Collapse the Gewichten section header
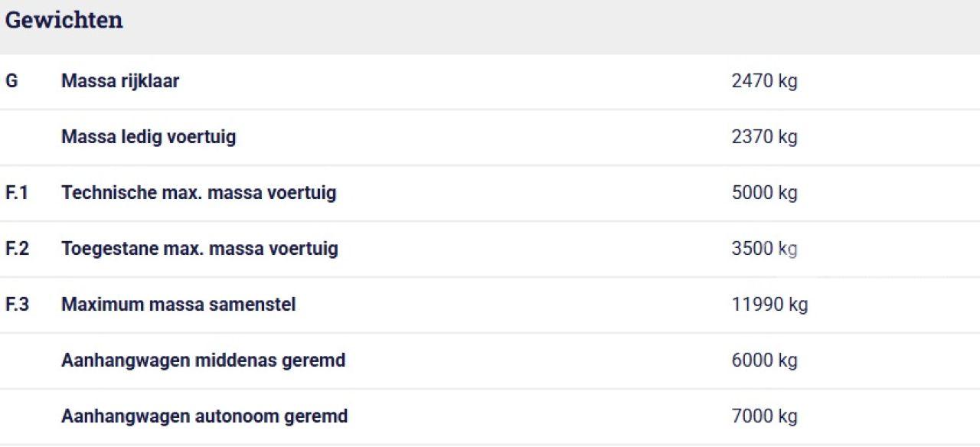 coord(64,21)
